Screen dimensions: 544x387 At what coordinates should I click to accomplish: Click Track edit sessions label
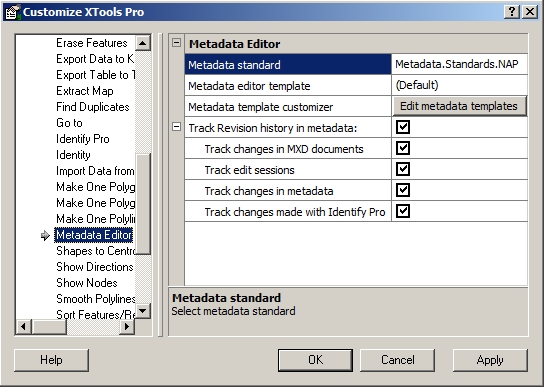pos(249,170)
